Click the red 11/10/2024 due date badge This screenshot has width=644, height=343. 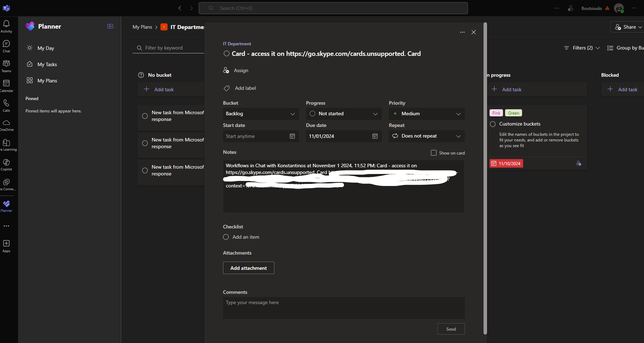click(506, 163)
